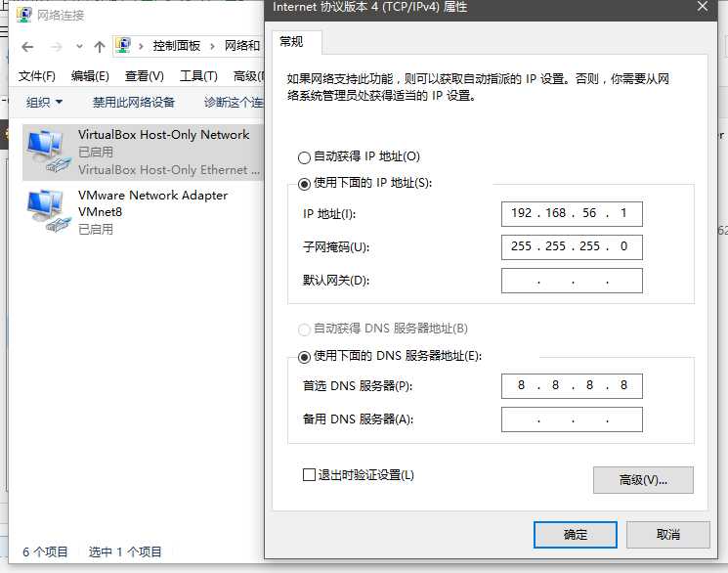Click the '选中 1 个项目' status bar text
728x573 pixels.
pyautogui.click(x=125, y=551)
